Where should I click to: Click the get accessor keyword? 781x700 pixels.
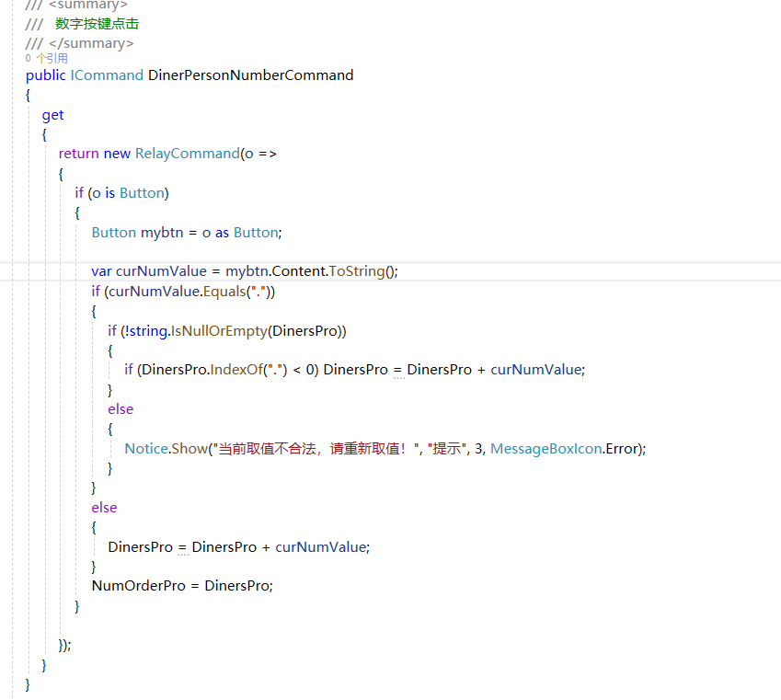point(52,116)
